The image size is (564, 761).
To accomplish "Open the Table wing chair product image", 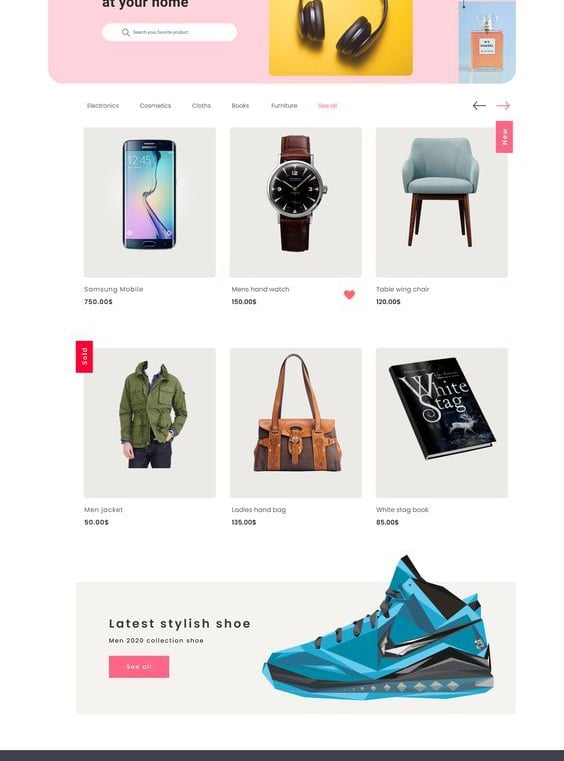I will click(x=442, y=202).
